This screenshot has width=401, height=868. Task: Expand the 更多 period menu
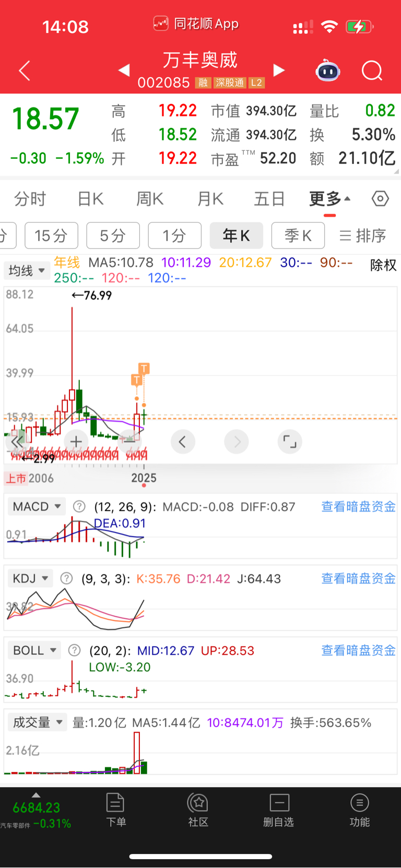(x=329, y=199)
